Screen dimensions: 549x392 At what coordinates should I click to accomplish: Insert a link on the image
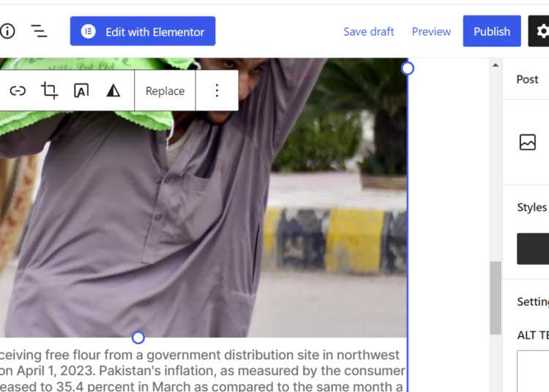18,91
